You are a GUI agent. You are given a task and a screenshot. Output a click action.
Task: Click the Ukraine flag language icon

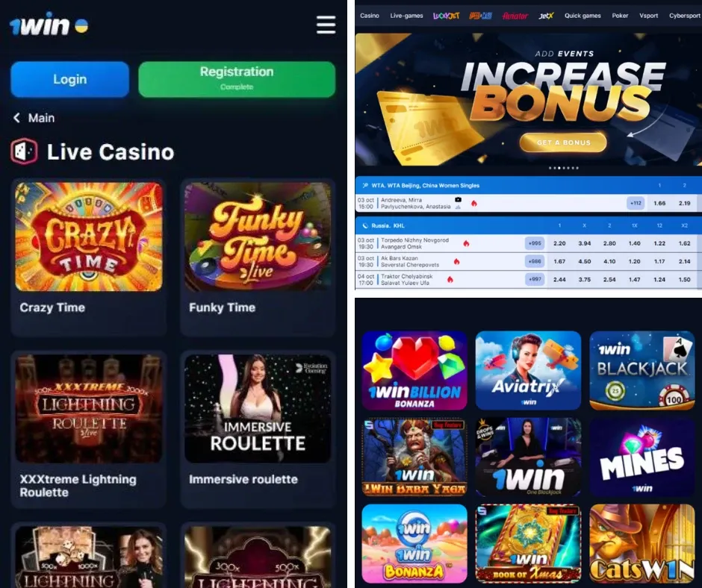pos(81,25)
